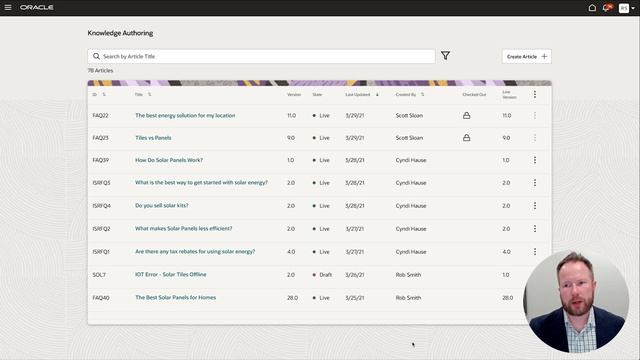Click the search magnifier icon
Viewport: 640px width, 360px height.
96,56
